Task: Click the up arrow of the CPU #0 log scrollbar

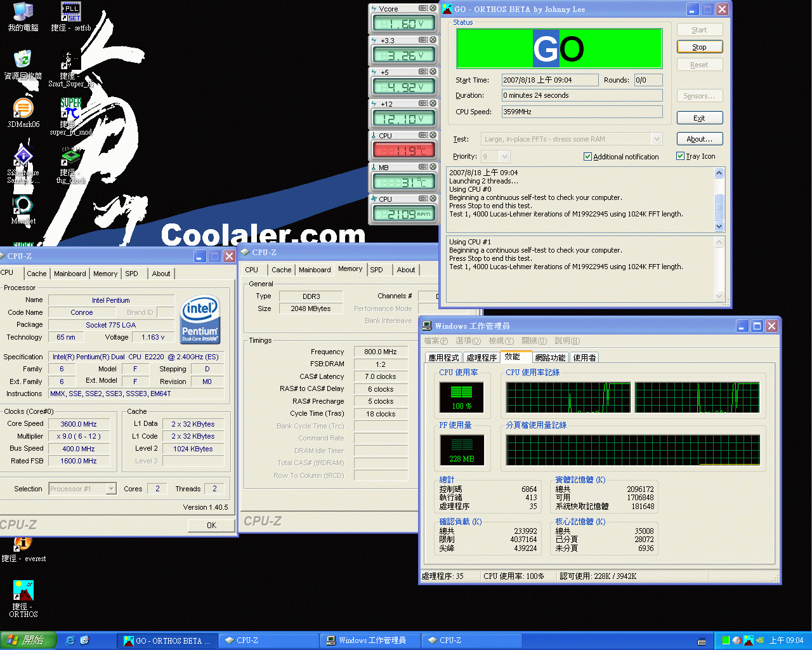Action: click(x=719, y=173)
